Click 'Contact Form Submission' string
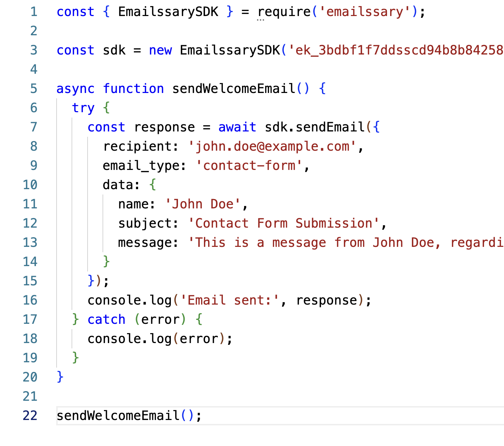Image resolution: width=504 pixels, height=446 pixels. pos(284,223)
